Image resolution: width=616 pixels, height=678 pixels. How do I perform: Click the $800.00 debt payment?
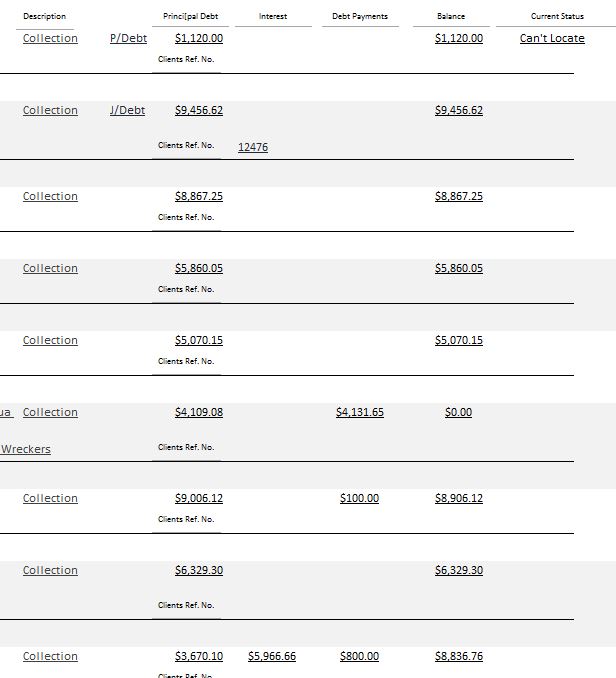tap(359, 656)
